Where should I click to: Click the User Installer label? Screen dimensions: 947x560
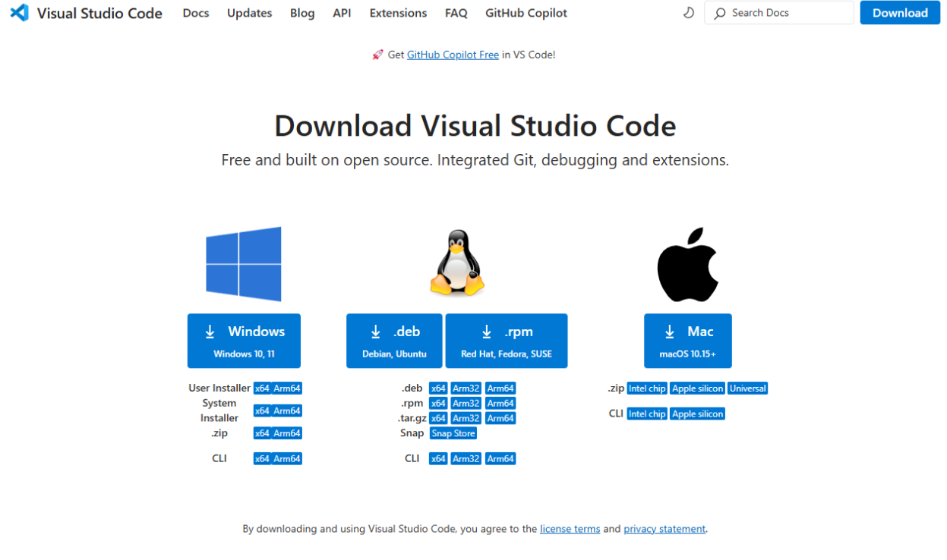219,388
